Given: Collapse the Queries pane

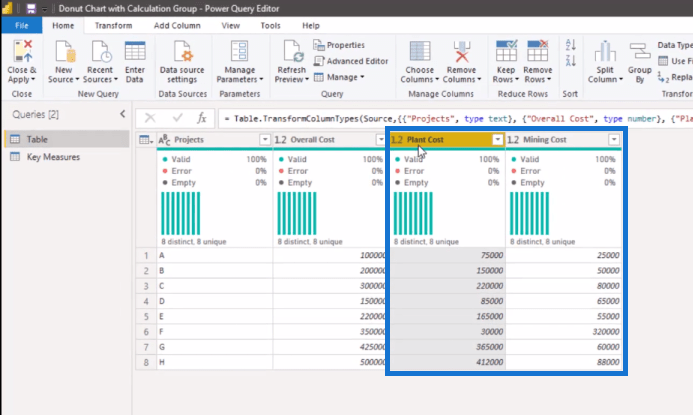Looking at the screenshot, I should tap(122, 114).
